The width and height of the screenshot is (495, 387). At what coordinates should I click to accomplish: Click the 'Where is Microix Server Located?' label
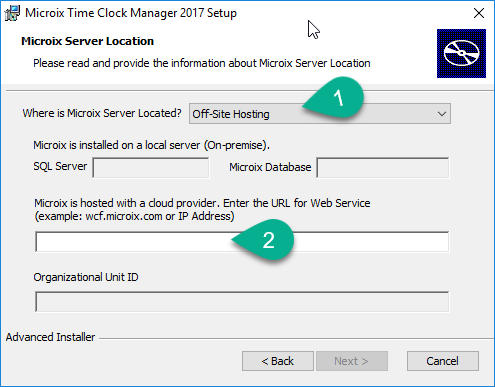102,113
